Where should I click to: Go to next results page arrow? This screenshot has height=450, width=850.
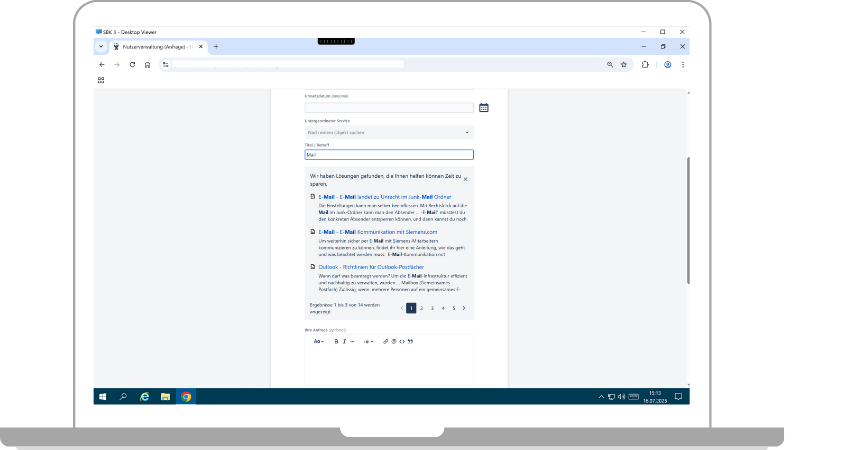464,308
